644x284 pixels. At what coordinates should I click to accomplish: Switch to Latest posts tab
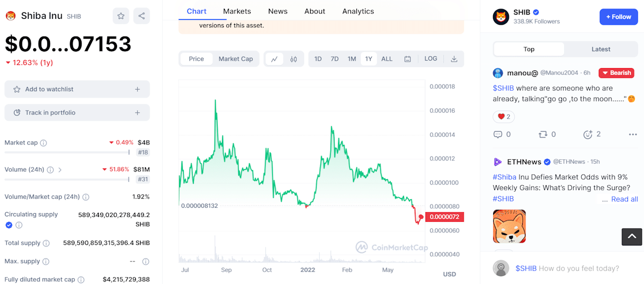tap(601, 49)
